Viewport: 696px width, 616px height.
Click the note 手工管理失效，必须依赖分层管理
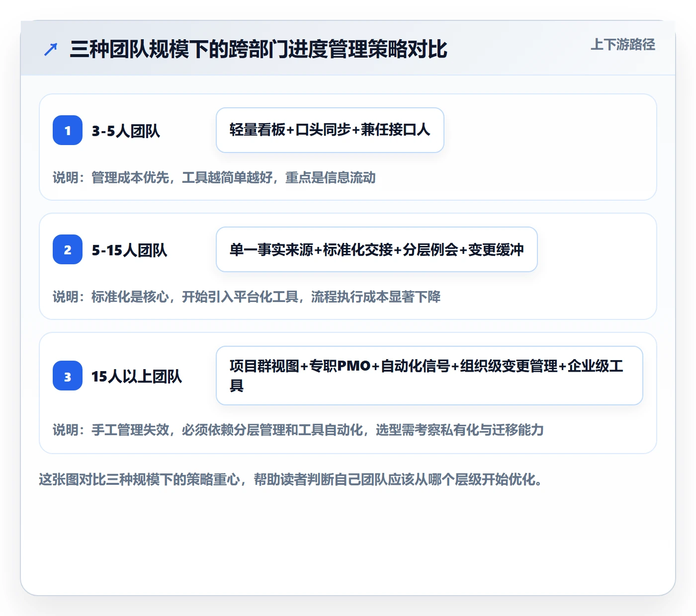point(298,430)
